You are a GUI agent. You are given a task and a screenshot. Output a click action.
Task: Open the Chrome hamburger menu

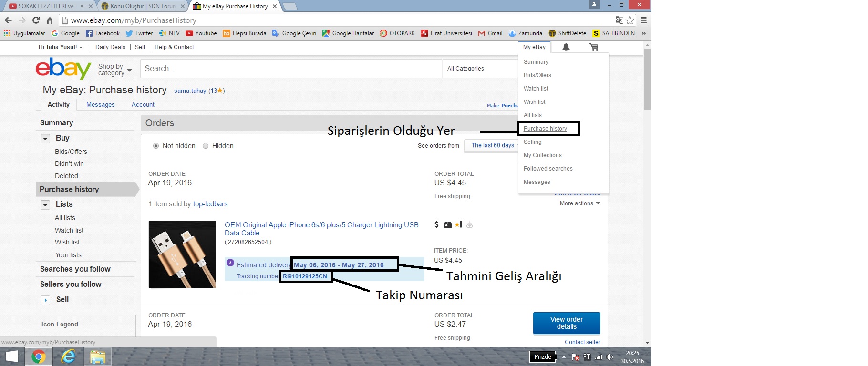(643, 20)
